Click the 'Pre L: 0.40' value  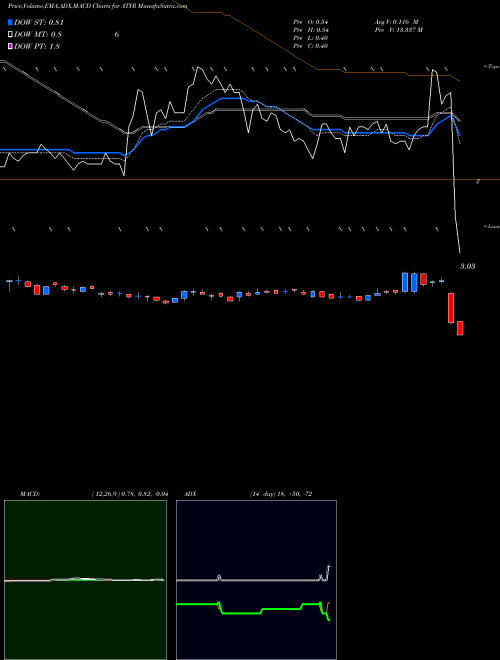click(x=311, y=37)
